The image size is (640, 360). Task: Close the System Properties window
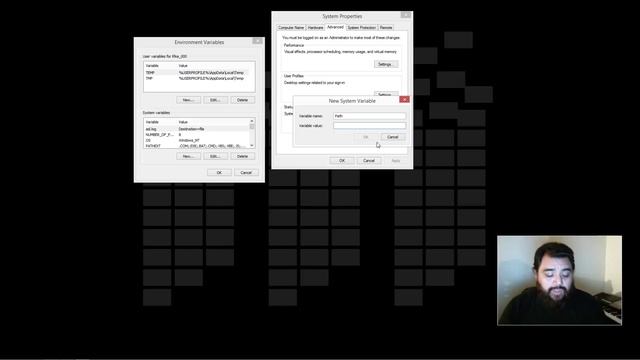coord(405,15)
